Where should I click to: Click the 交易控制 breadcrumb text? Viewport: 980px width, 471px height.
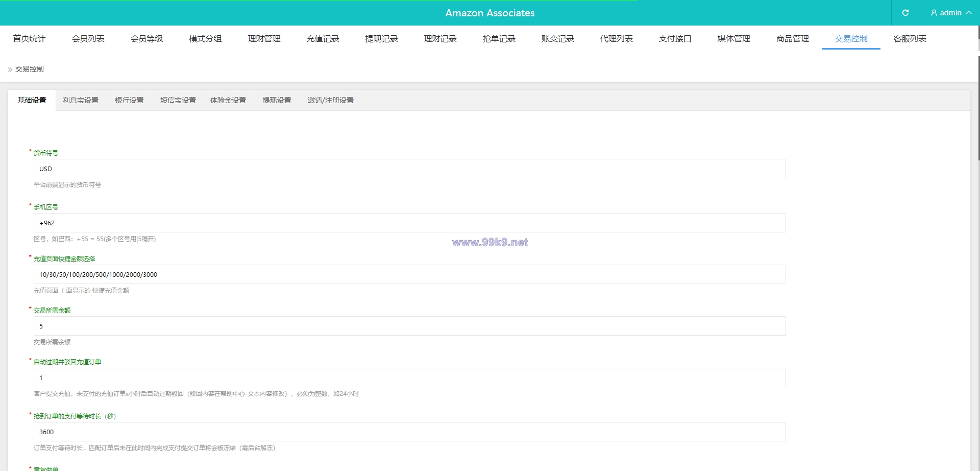[29, 69]
